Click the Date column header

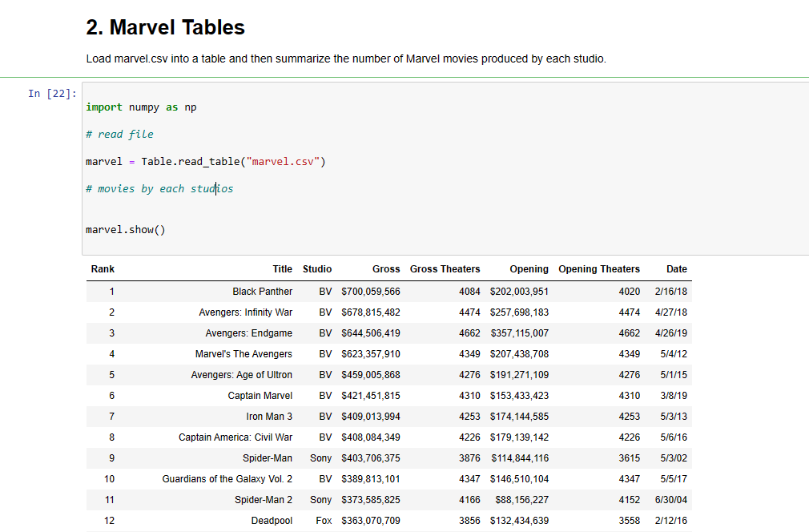[676, 269]
